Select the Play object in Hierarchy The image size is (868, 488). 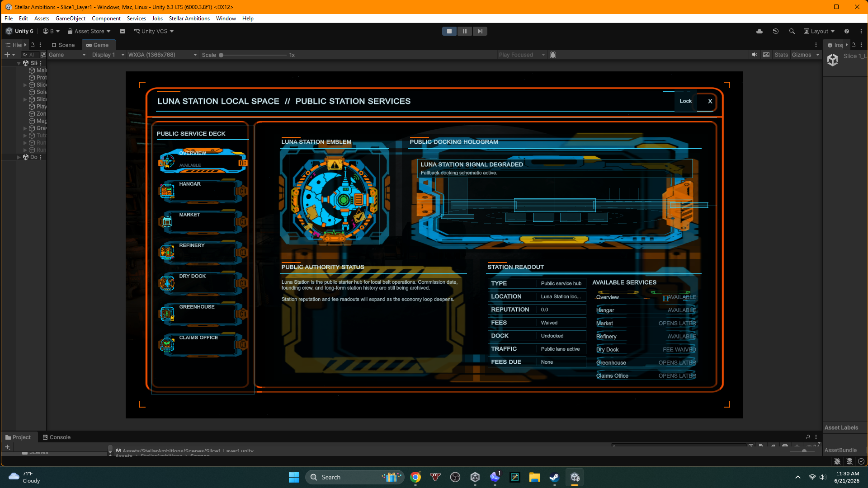[38, 107]
